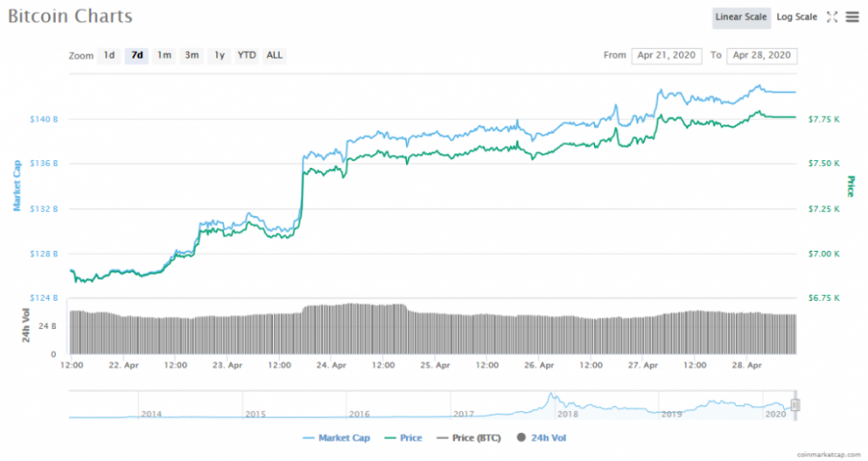Toggle fullscreen chart view icon
The image size is (868, 461).
tap(832, 17)
